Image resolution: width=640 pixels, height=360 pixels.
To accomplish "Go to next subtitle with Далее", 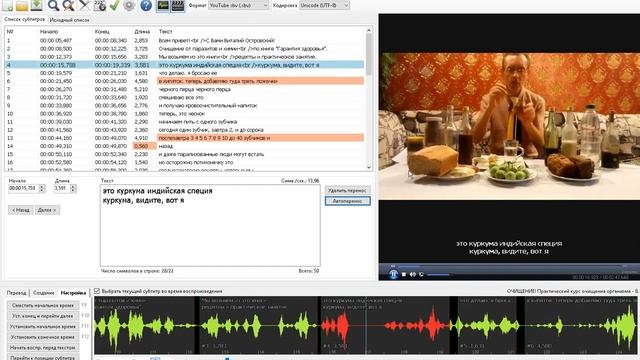I will pyautogui.click(x=47, y=210).
